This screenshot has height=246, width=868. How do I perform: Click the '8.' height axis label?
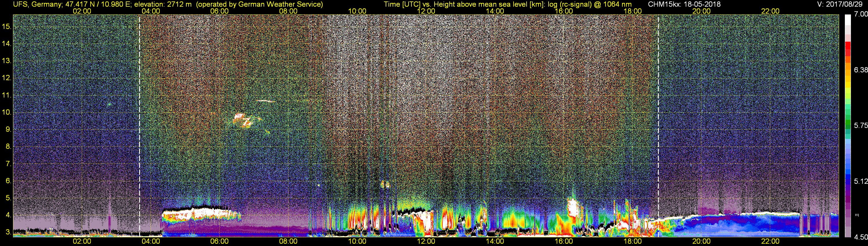point(8,147)
